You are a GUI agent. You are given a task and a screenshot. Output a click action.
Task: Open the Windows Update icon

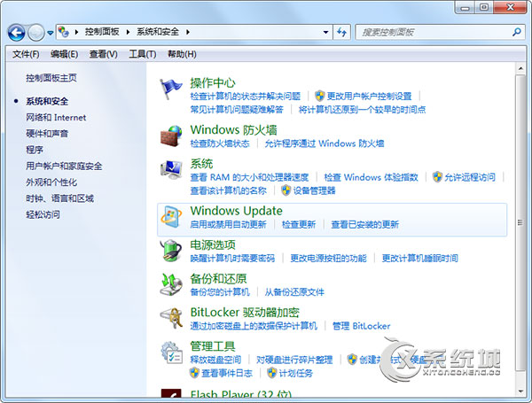point(171,217)
